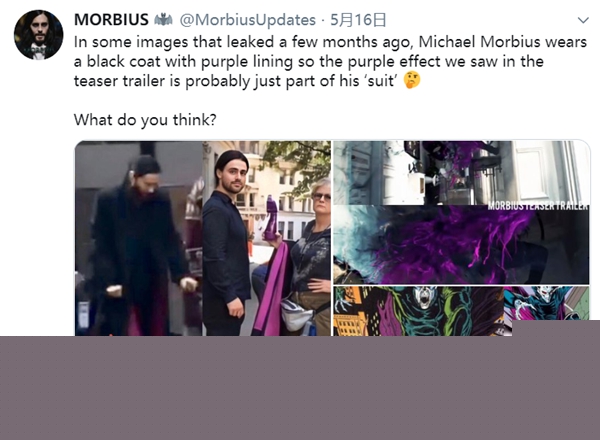Click the bat emoji beside MORBIUS name
Image resolution: width=600 pixels, height=440 pixels.
click(x=163, y=20)
